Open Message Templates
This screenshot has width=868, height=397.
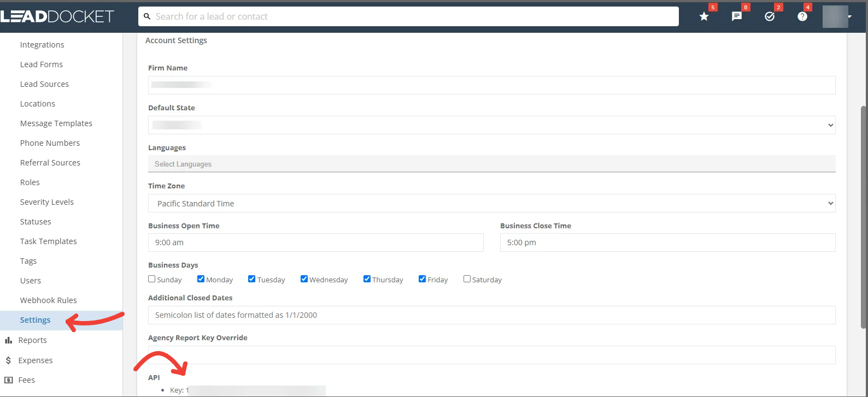coord(56,123)
